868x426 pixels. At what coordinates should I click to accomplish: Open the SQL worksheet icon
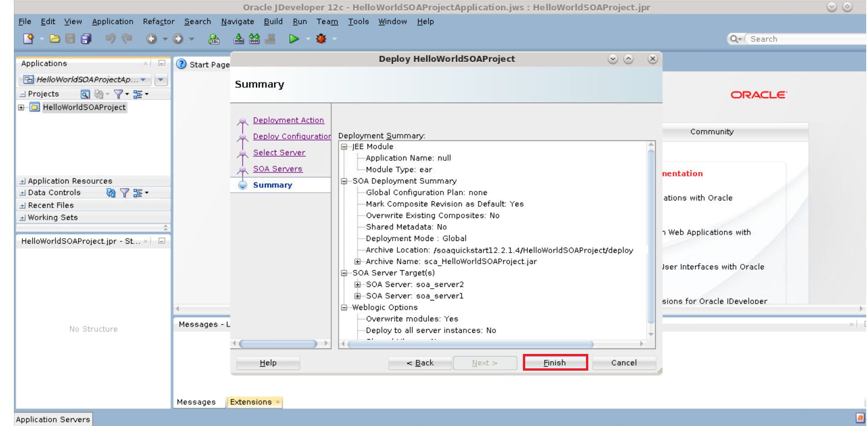click(214, 39)
